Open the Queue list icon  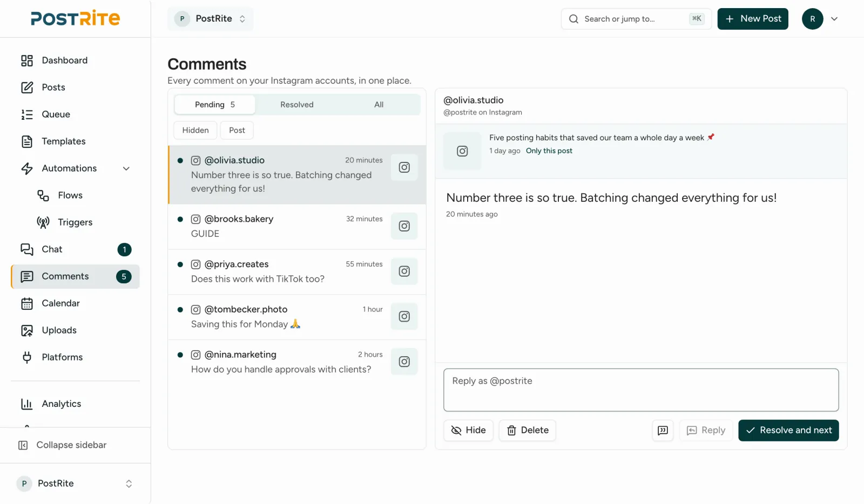[27, 114]
